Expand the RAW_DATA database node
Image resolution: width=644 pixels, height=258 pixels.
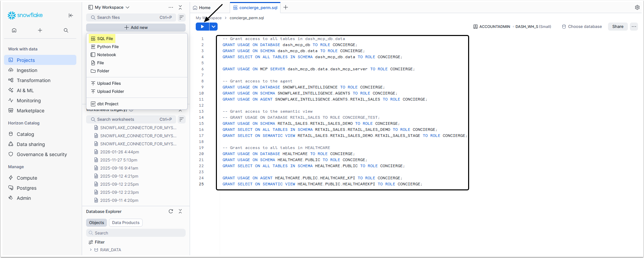pos(91,250)
